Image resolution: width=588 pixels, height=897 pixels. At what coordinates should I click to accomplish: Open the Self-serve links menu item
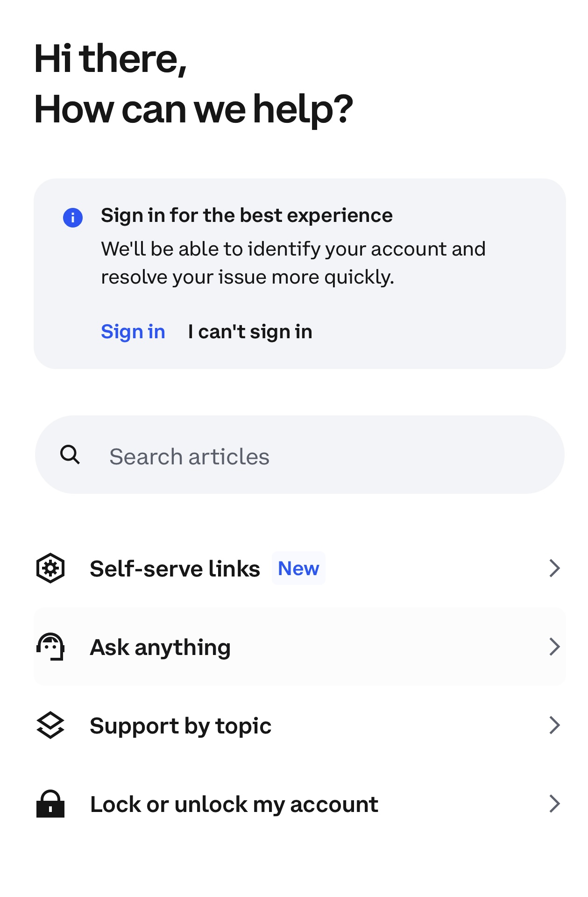(x=175, y=569)
